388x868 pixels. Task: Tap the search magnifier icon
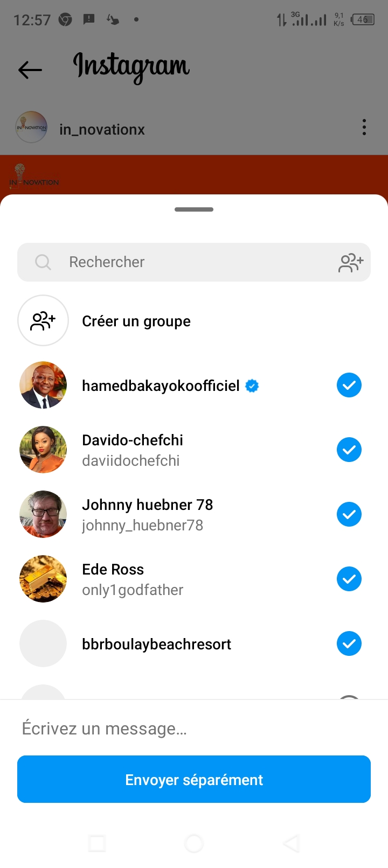43,262
